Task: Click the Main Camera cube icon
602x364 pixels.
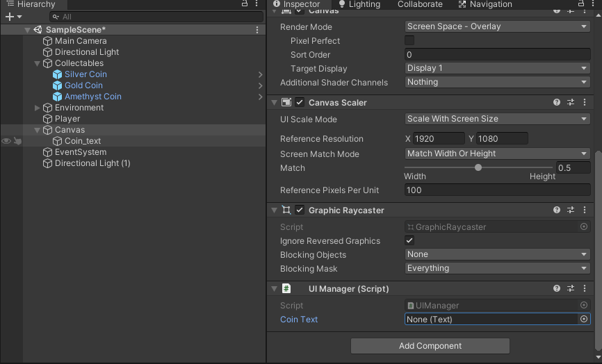Action: [47, 41]
